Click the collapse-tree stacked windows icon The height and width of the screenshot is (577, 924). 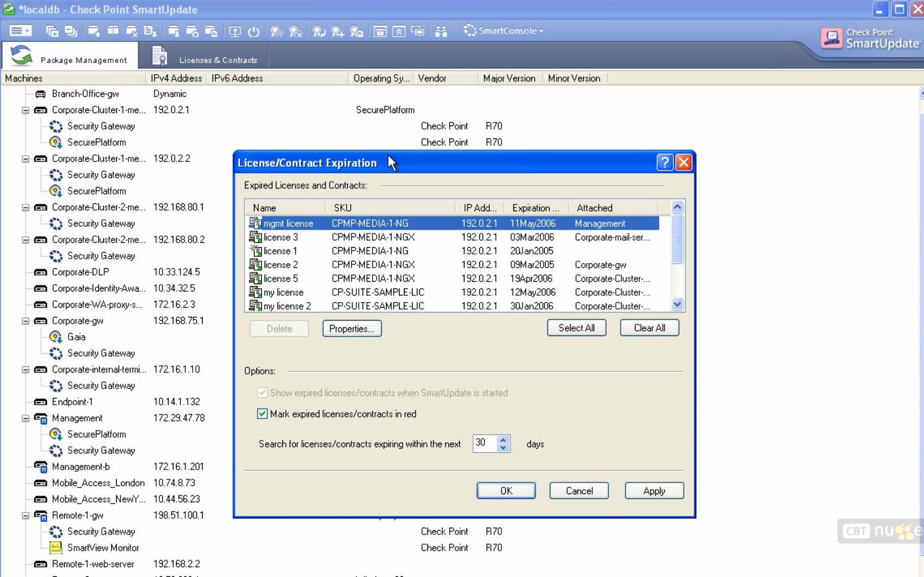pos(71,31)
